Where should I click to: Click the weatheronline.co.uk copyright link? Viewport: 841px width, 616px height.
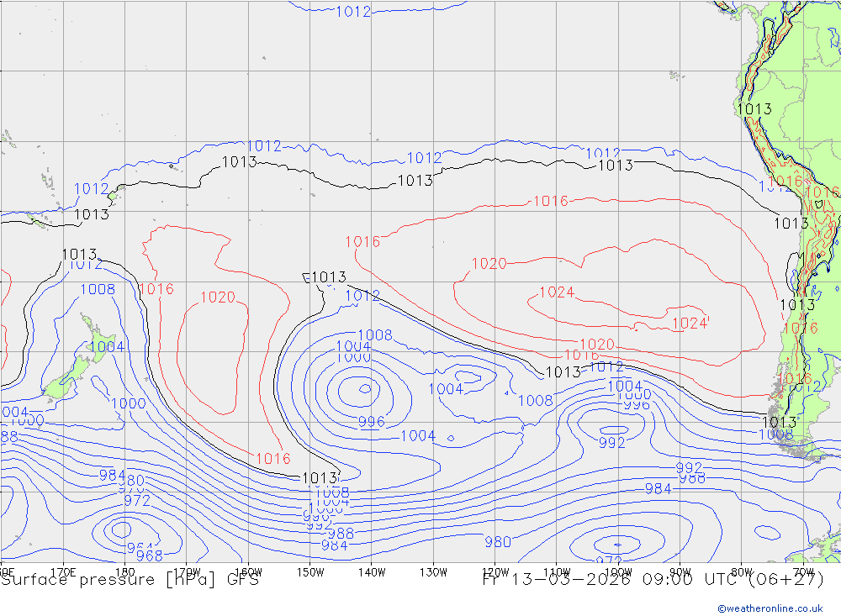click(770, 608)
